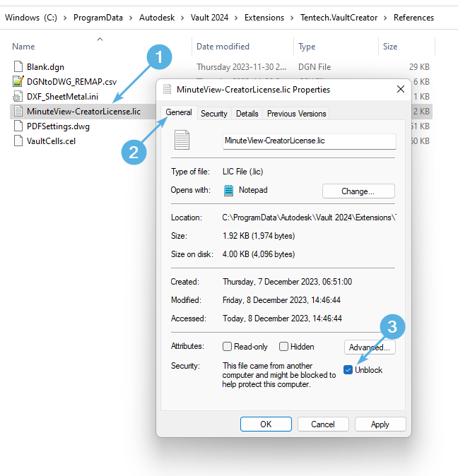Sort by Date modified column header
This screenshot has height=476, width=458.
pyautogui.click(x=223, y=47)
